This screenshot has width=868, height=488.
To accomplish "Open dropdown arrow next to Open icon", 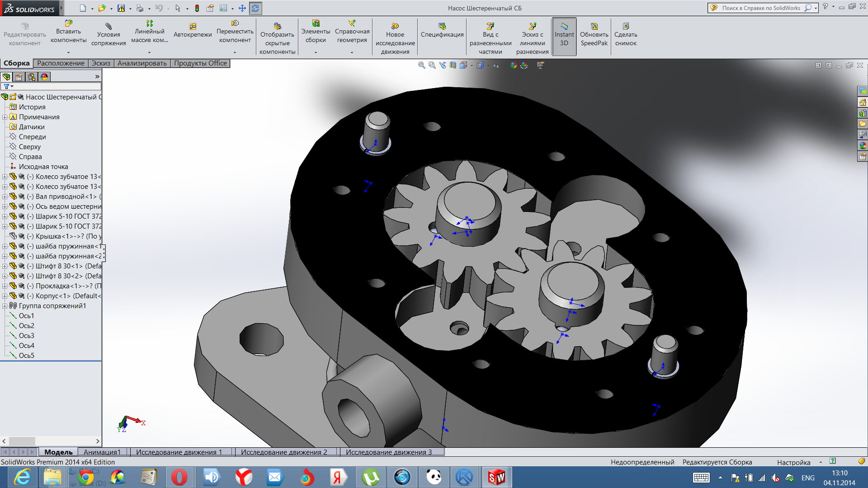I will point(111,9).
